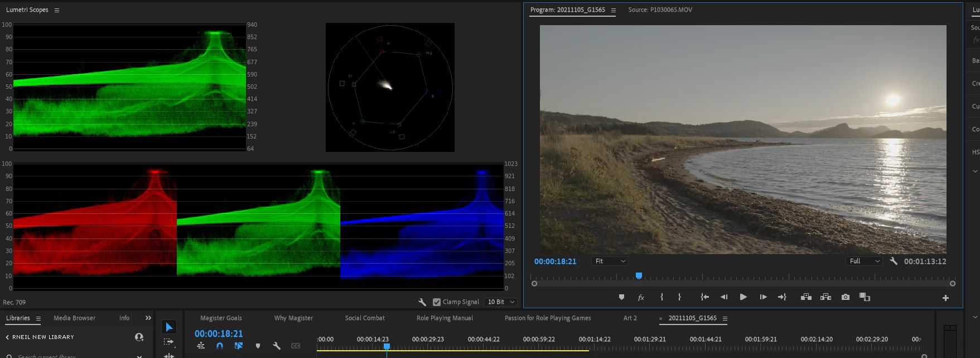Open the Lumetri Scopes panel menu
This screenshot has height=358, width=980.
click(x=57, y=10)
